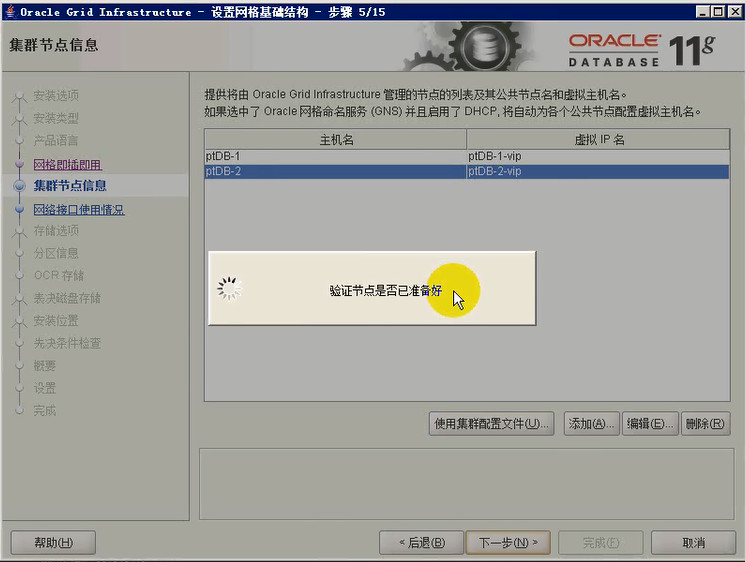Click the Java icon in title bar
The height and width of the screenshot is (562, 745).
point(10,11)
